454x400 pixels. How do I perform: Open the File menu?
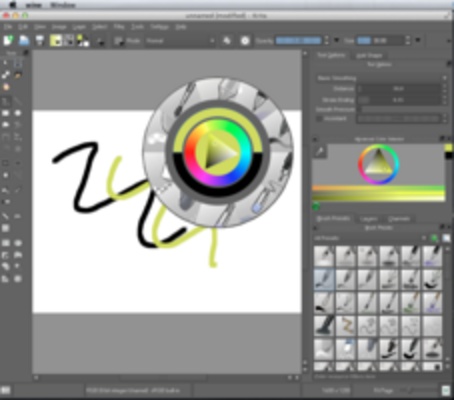pos(8,27)
